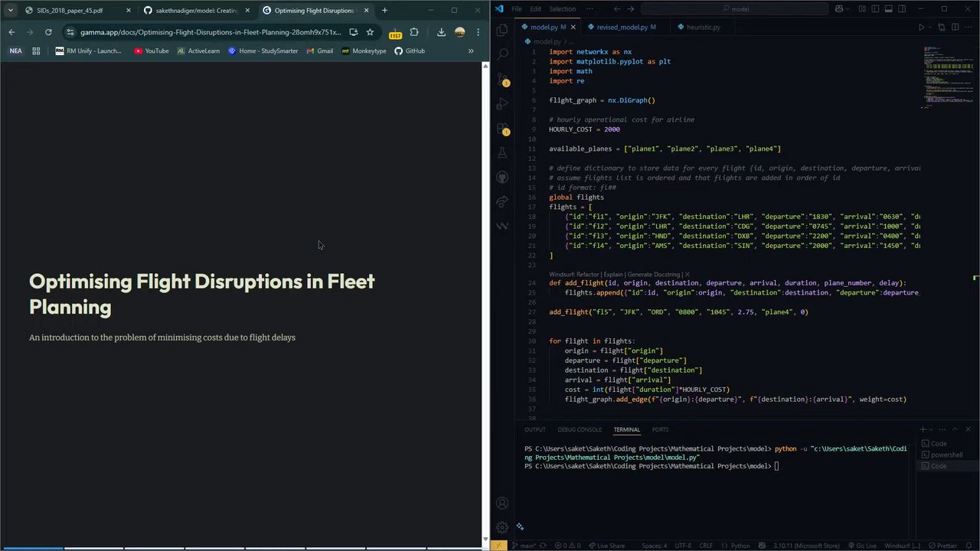Switch to the OUTPUT panel tab
The width and height of the screenshot is (980, 551).
click(535, 429)
